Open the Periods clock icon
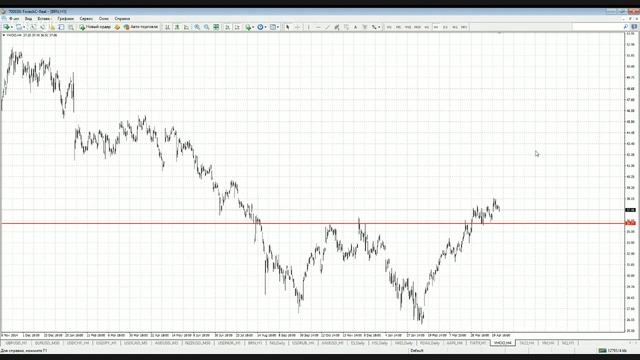The image size is (640, 360). (x=260, y=27)
